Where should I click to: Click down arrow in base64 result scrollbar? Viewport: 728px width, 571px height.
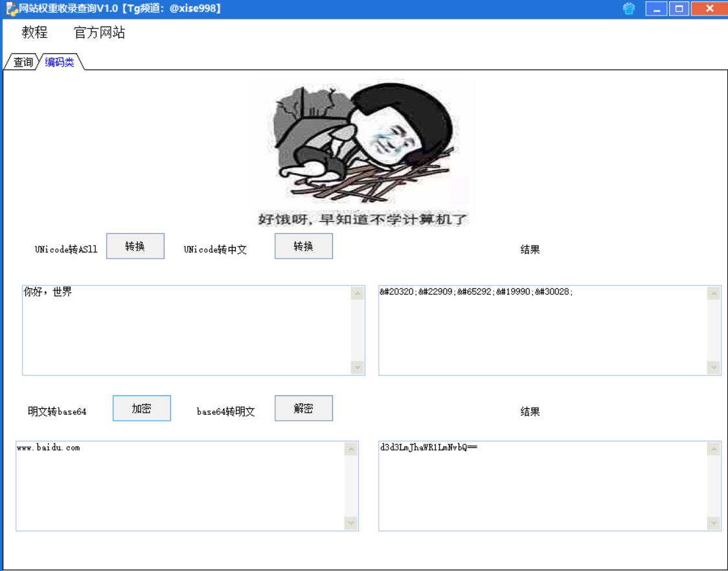pyautogui.click(x=714, y=523)
